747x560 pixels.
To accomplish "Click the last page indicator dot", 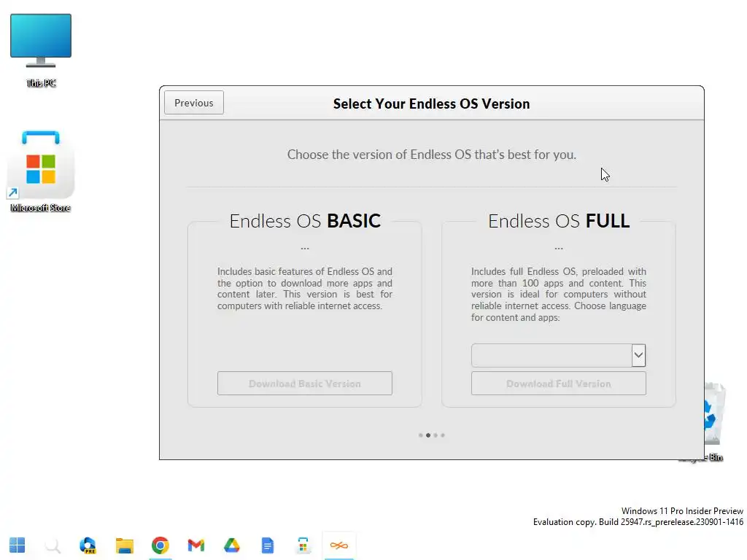I will tap(443, 435).
